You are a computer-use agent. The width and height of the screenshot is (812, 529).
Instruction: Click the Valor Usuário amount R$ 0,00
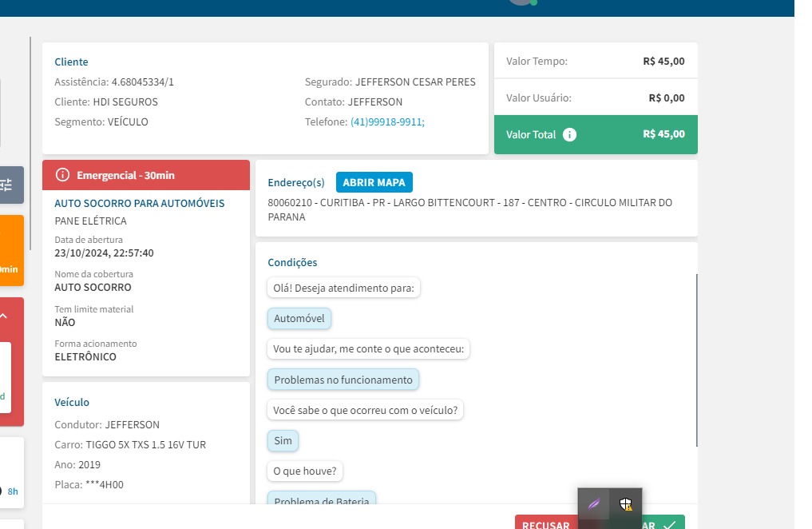point(667,98)
